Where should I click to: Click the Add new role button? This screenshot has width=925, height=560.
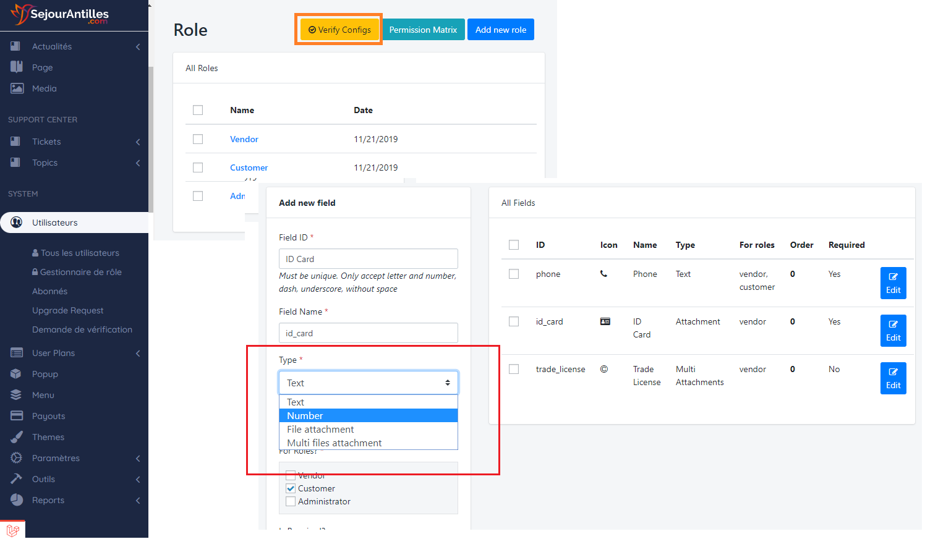click(500, 30)
